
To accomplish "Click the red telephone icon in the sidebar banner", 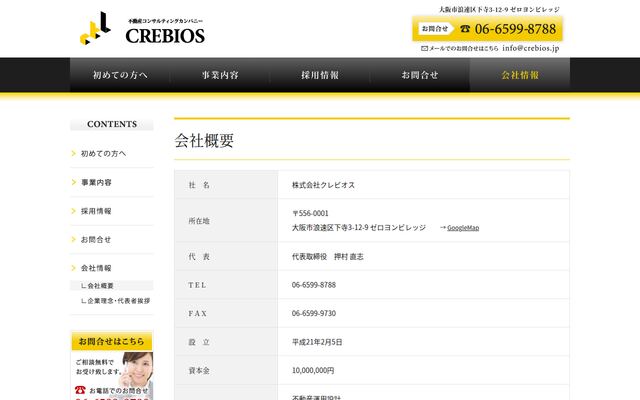I will (x=80, y=390).
